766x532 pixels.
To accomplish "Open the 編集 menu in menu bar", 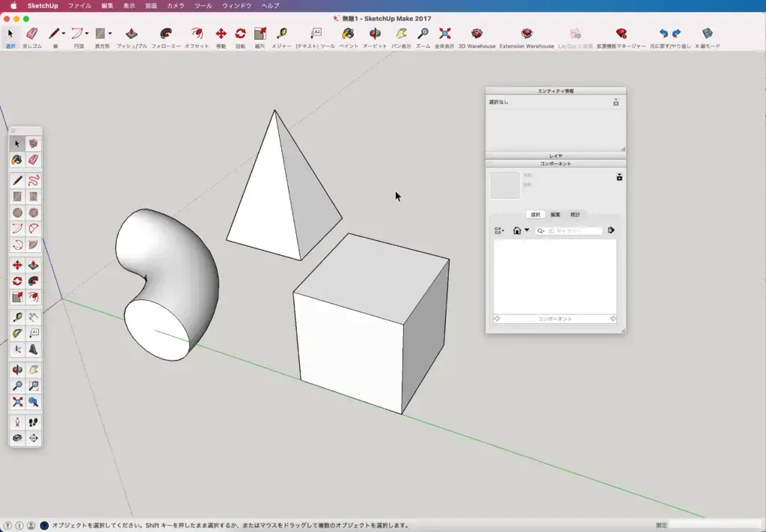I will click(x=107, y=6).
